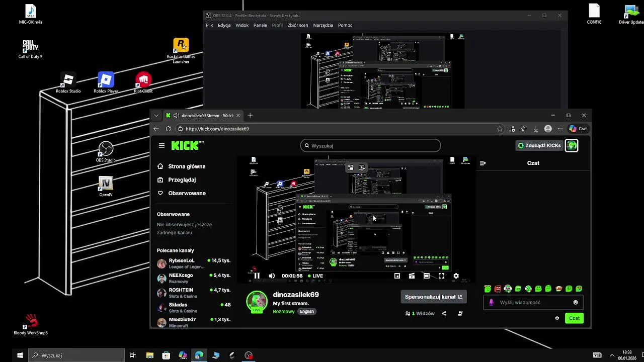Switch the stream player to fullscreen
Image resolution: width=644 pixels, height=362 pixels.
pos(441,276)
